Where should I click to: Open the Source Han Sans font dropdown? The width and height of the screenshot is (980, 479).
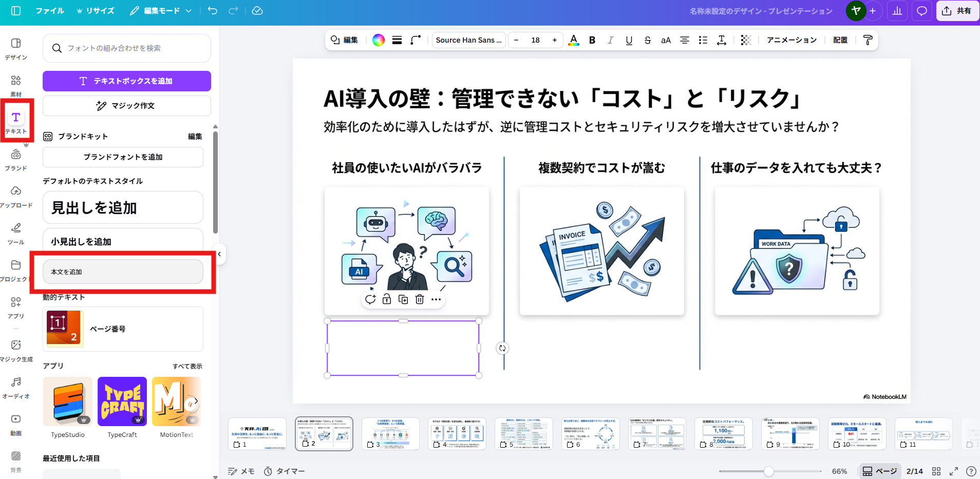coord(468,40)
